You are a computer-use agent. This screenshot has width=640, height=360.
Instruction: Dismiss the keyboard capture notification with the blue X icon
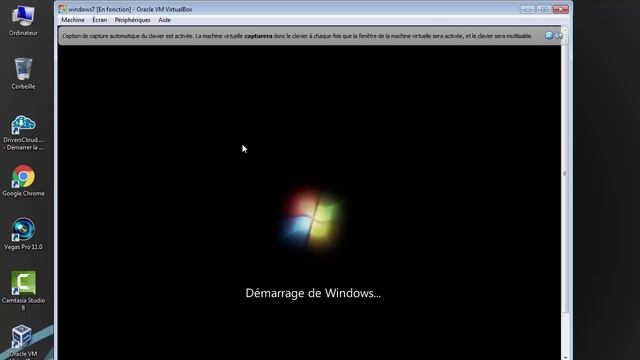click(x=549, y=36)
